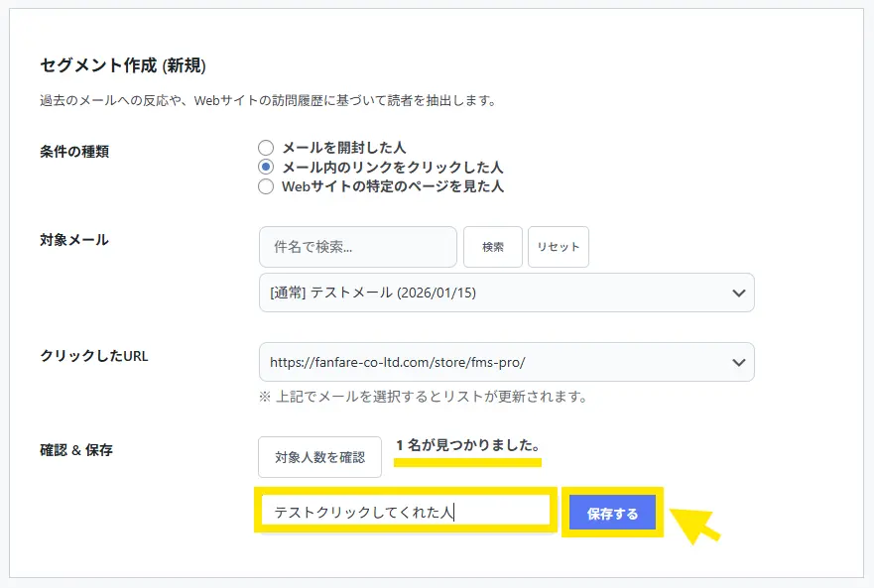Save the segment with 保存する
This screenshot has height=588, width=874.
(x=612, y=514)
